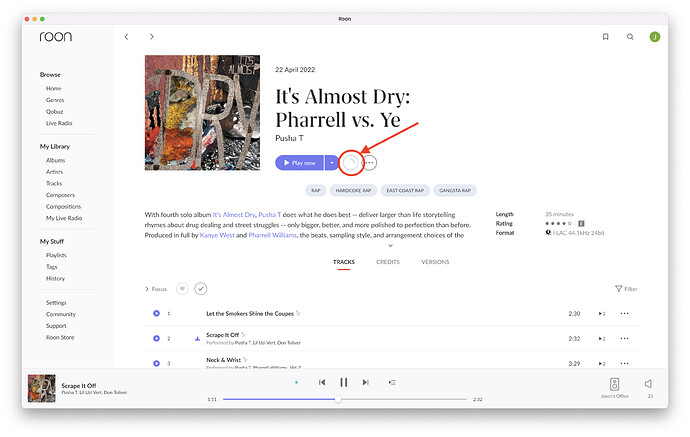This screenshot has width=690, height=437.
Task: Click the HARDCORE RAP genre tag
Action: click(353, 191)
